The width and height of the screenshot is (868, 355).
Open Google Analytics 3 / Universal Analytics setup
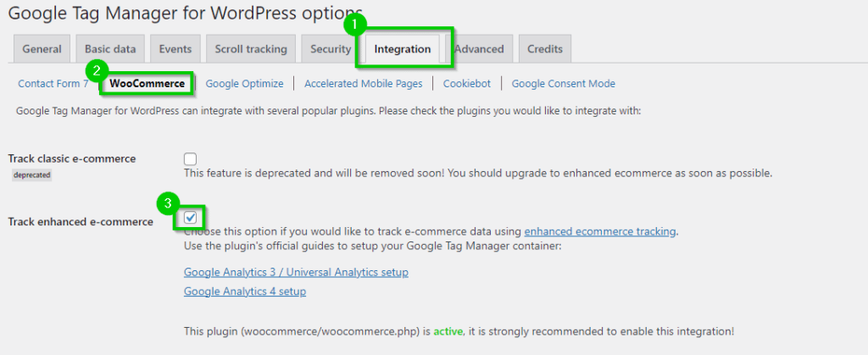(x=296, y=273)
